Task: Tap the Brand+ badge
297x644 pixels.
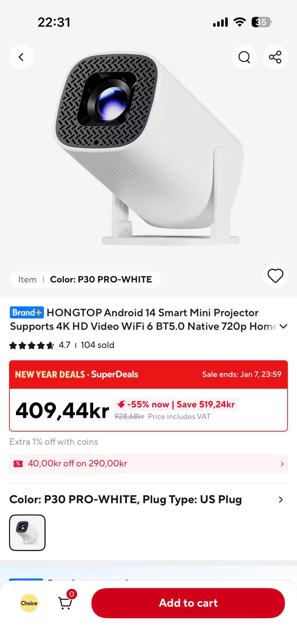Action: (x=27, y=313)
